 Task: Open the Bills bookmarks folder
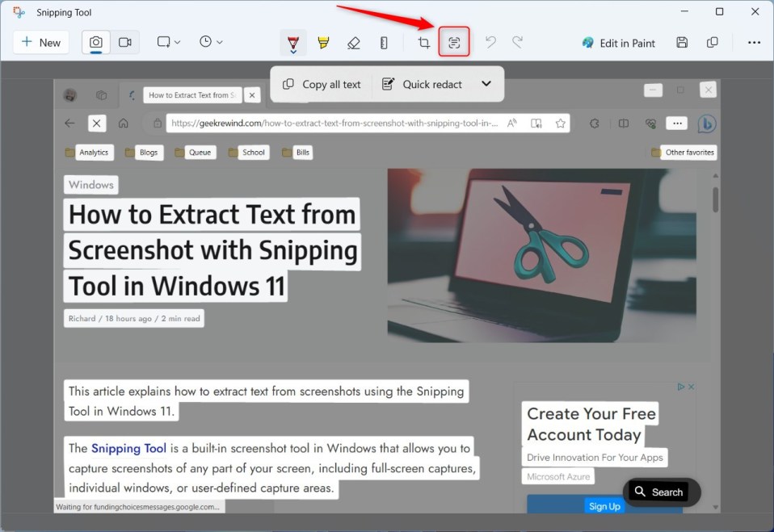[x=297, y=153]
